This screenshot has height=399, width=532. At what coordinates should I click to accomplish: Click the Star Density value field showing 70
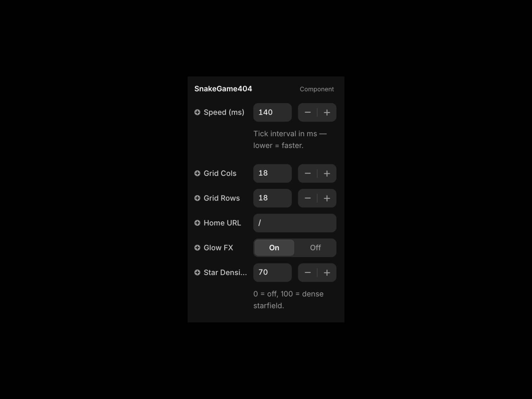(273, 273)
